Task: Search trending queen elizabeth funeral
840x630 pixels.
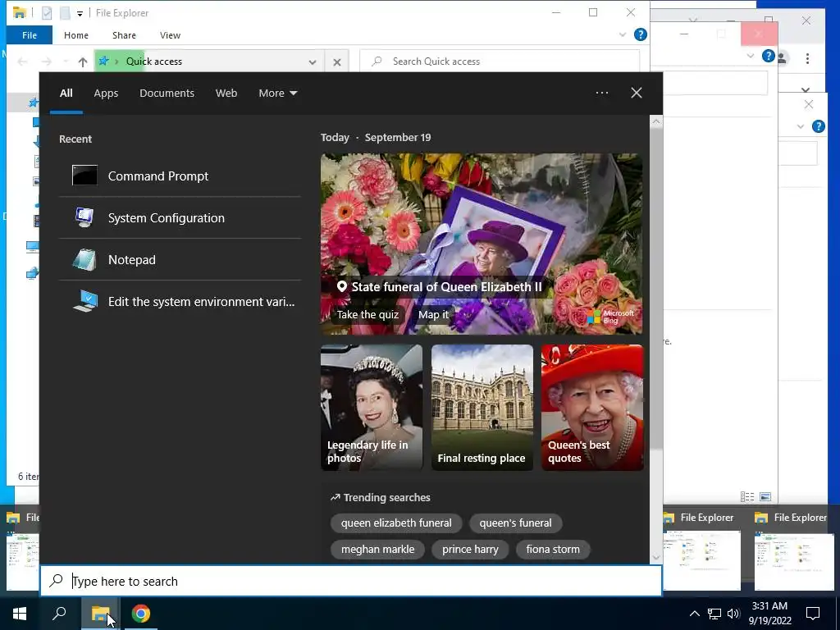Action: coord(396,523)
